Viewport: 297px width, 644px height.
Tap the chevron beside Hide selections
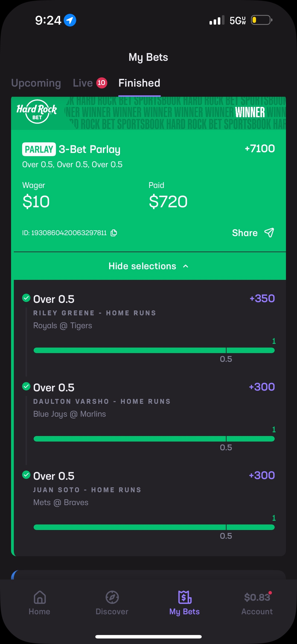(x=186, y=266)
